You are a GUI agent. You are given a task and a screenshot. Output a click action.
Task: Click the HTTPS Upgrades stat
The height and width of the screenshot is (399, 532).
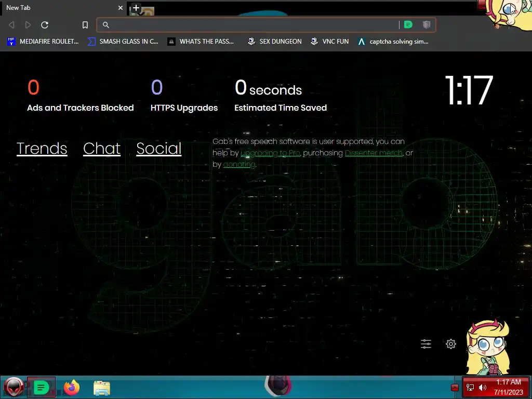click(x=184, y=96)
